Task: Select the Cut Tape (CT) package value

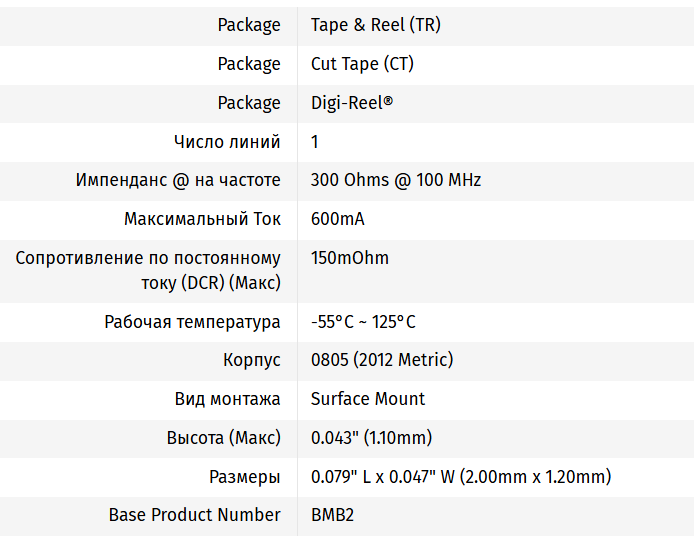Action: point(362,64)
